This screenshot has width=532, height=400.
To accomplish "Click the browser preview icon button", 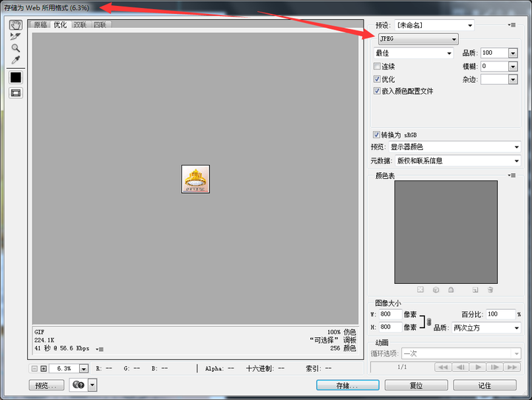I will point(78,384).
